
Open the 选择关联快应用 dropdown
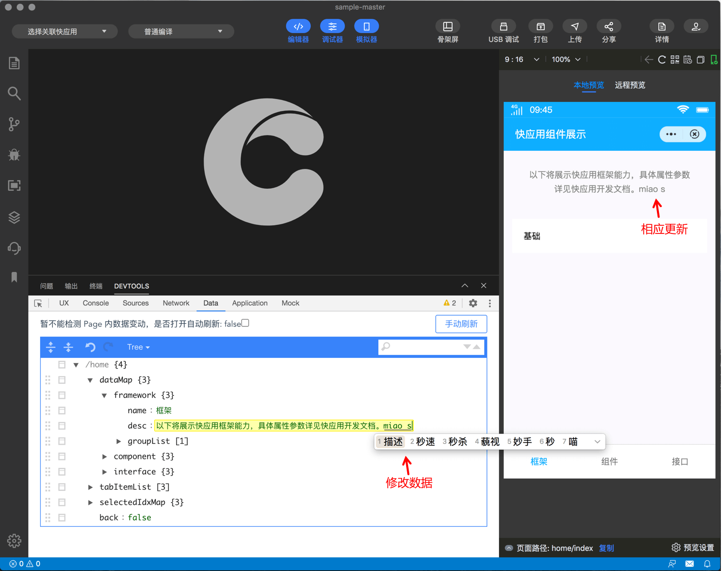[x=65, y=31]
